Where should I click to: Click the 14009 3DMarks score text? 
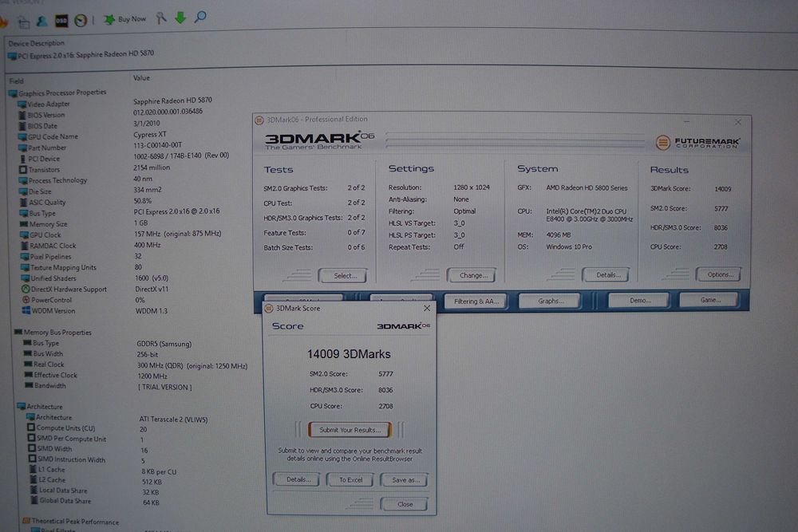pyautogui.click(x=349, y=354)
